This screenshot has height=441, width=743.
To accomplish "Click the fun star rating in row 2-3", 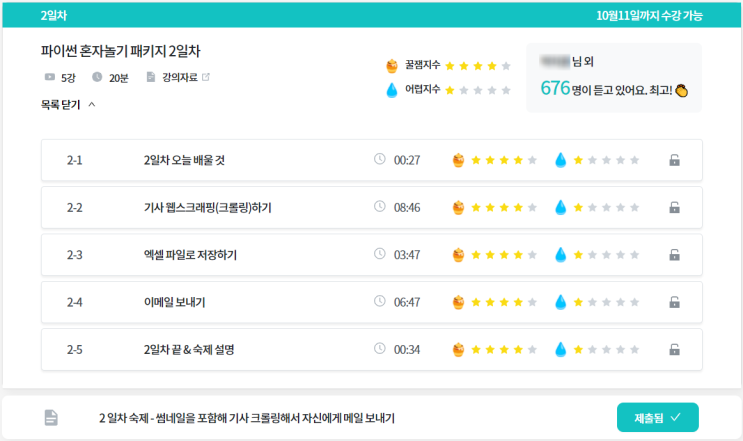I will pos(504,255).
